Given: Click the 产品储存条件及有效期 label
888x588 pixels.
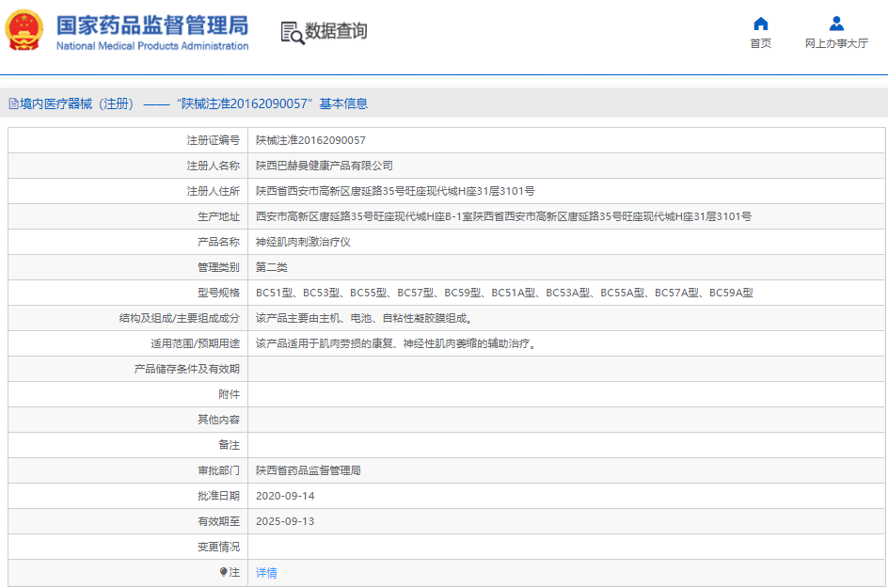Looking at the screenshot, I should pyautogui.click(x=186, y=369).
